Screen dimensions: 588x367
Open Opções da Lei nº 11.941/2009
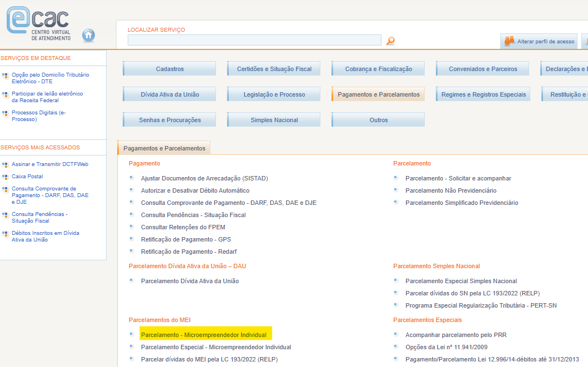(x=446, y=347)
